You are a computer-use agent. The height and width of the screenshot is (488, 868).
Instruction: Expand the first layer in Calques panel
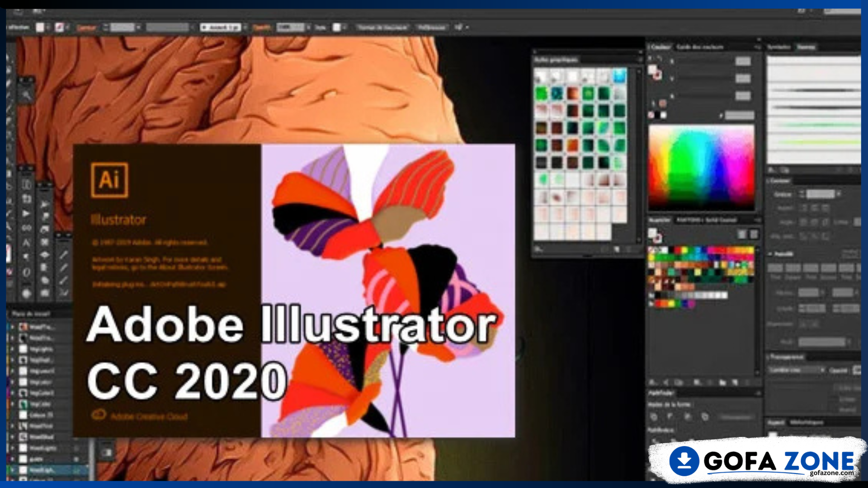click(x=13, y=327)
